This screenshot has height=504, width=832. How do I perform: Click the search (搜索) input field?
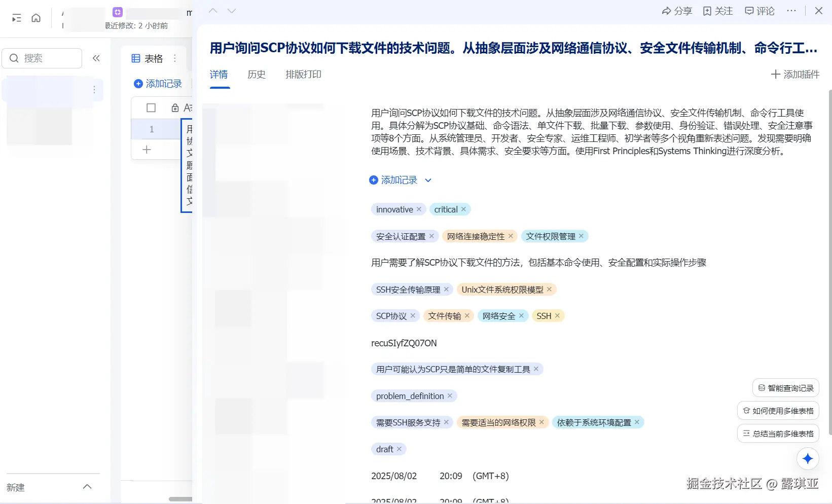pos(42,58)
